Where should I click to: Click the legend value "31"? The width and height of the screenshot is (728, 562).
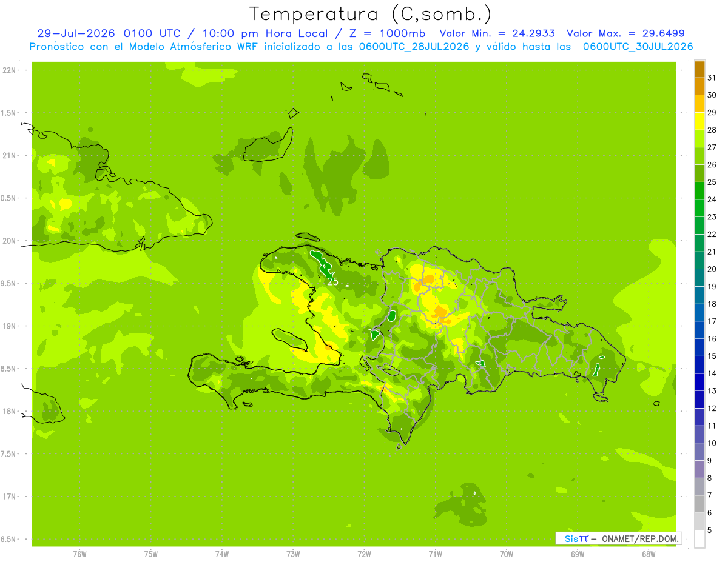coord(712,78)
